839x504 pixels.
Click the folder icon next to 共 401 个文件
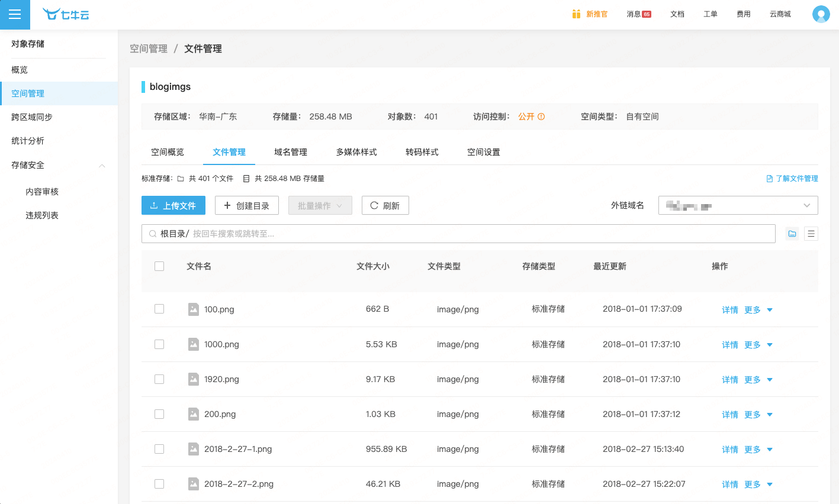pos(181,179)
